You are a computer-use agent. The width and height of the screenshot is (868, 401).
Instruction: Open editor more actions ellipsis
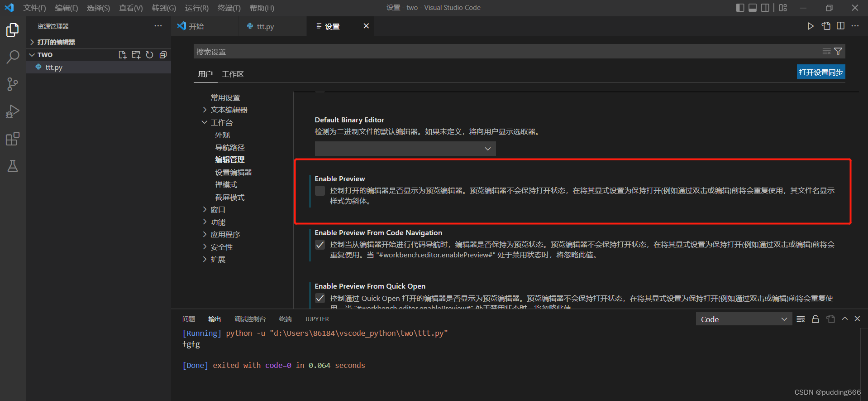pos(855,26)
